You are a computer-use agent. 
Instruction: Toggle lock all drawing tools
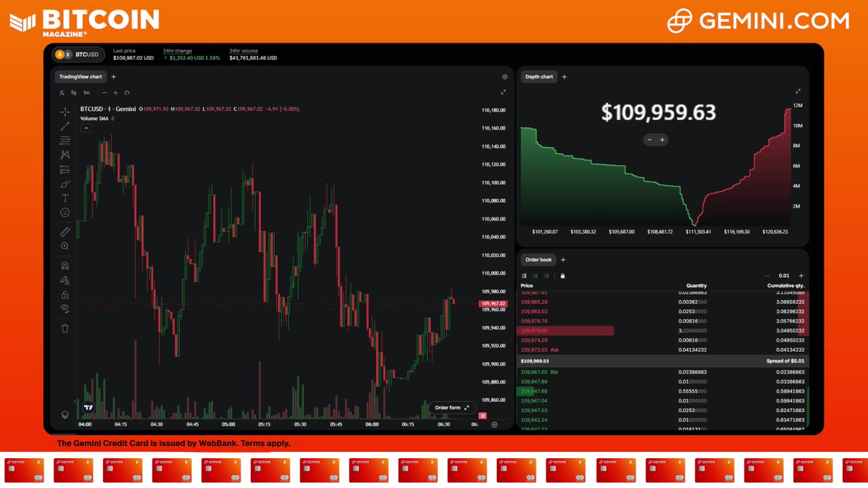click(x=65, y=294)
